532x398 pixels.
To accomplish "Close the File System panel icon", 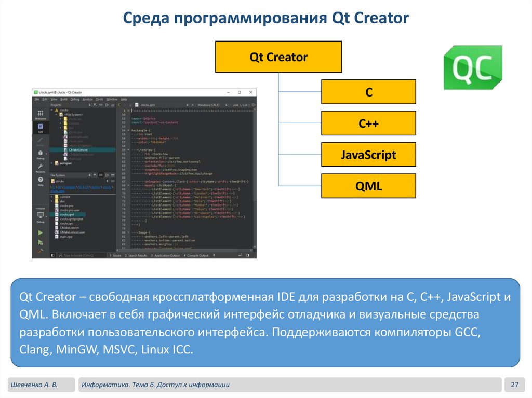I will pos(113,175).
